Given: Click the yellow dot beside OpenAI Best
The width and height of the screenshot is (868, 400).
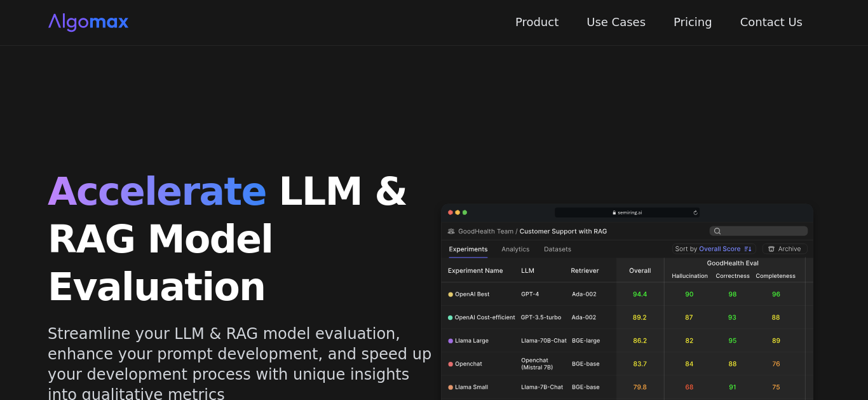Looking at the screenshot, I should pos(451,294).
